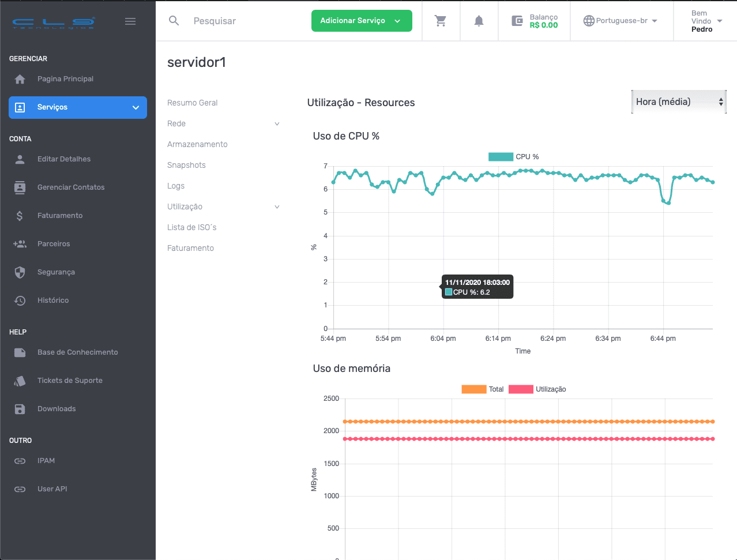Screen dimensions: 737x560
Task: Click the Segurança shield icon
Action: pyautogui.click(x=20, y=272)
